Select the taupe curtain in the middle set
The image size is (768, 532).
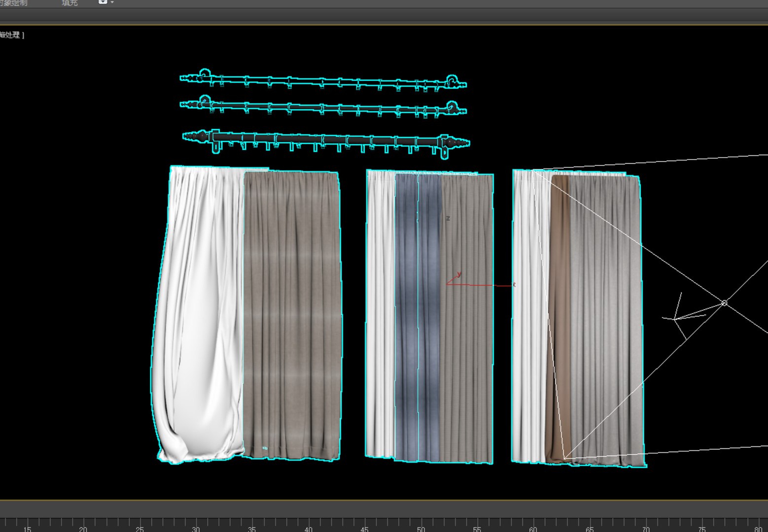pos(467,319)
